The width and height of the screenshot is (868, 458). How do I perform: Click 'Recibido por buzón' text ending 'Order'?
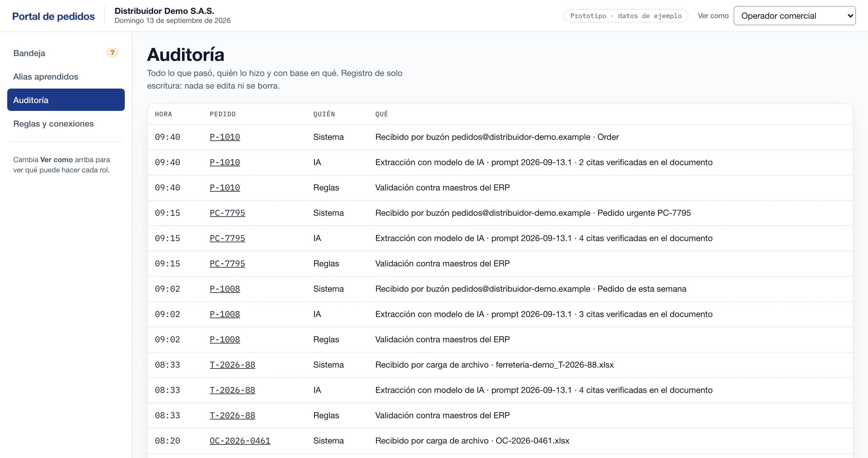(497, 137)
